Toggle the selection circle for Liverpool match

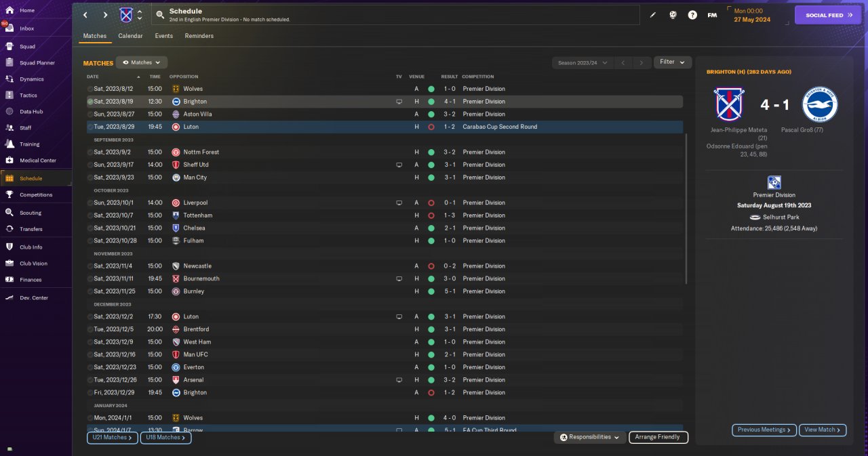90,203
